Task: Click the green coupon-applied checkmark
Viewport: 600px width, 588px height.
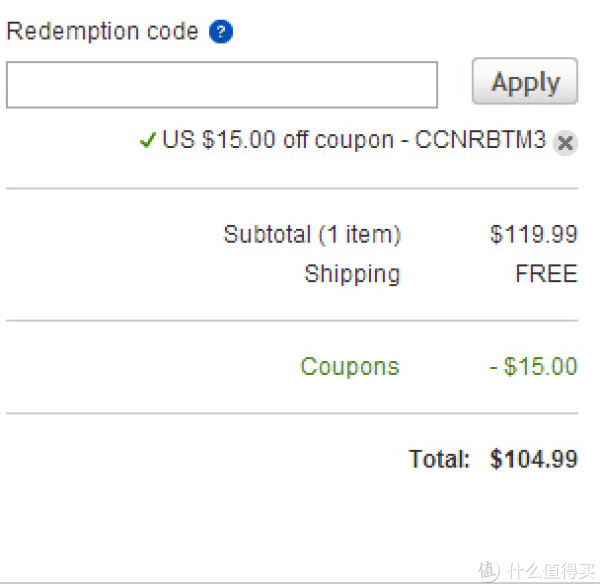Action: point(148,140)
